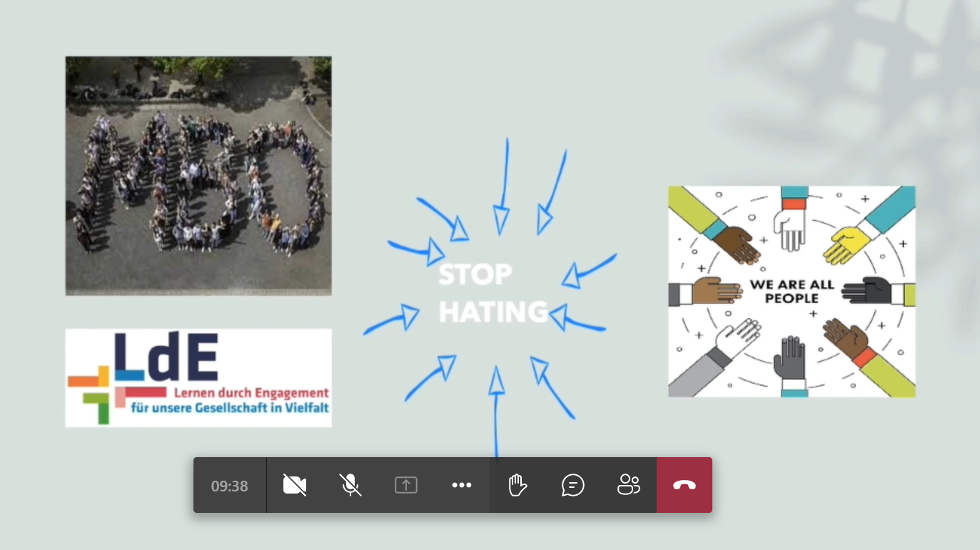This screenshot has width=980, height=550.
Task: Click the STOP HATING text
Action: (491, 293)
